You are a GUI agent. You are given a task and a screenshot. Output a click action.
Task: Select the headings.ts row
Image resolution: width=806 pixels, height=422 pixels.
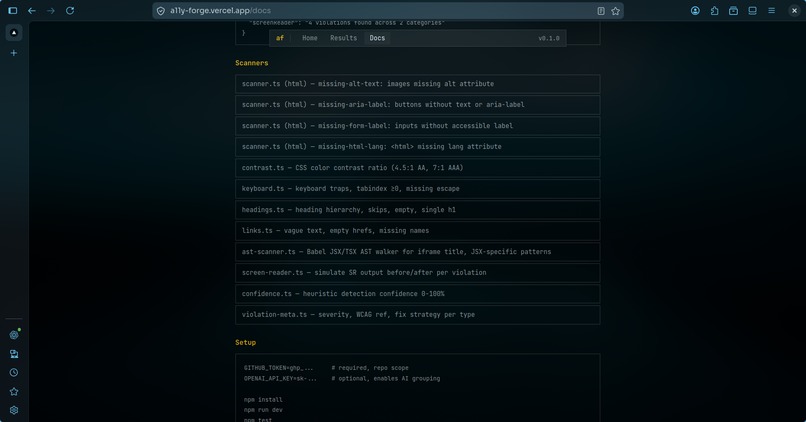(417, 210)
